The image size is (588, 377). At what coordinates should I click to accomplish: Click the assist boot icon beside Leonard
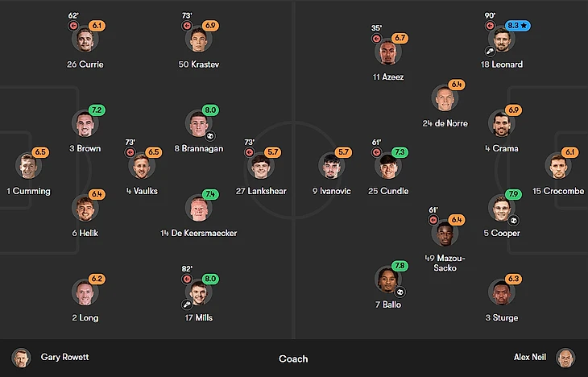[490, 51]
